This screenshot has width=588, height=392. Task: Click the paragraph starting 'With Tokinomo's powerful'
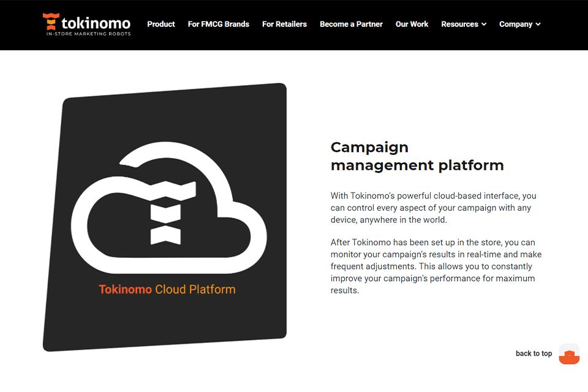433,208
